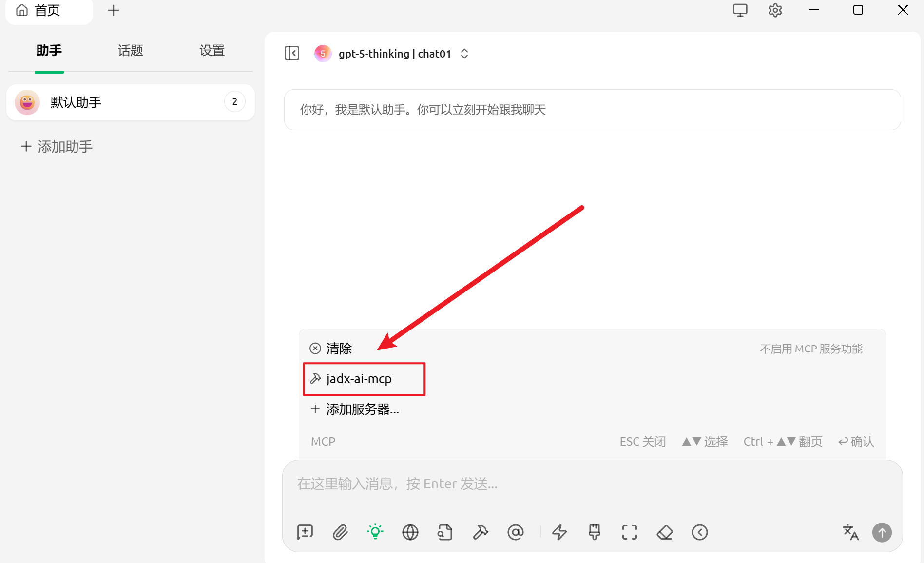Switch to the 话题 tab
Screen dimensions: 924x563
130,51
